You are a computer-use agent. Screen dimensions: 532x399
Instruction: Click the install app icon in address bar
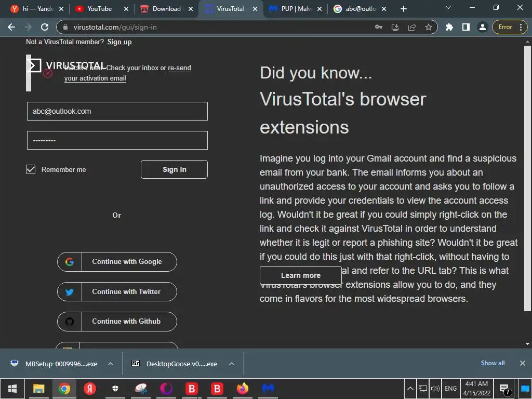pyautogui.click(x=395, y=27)
